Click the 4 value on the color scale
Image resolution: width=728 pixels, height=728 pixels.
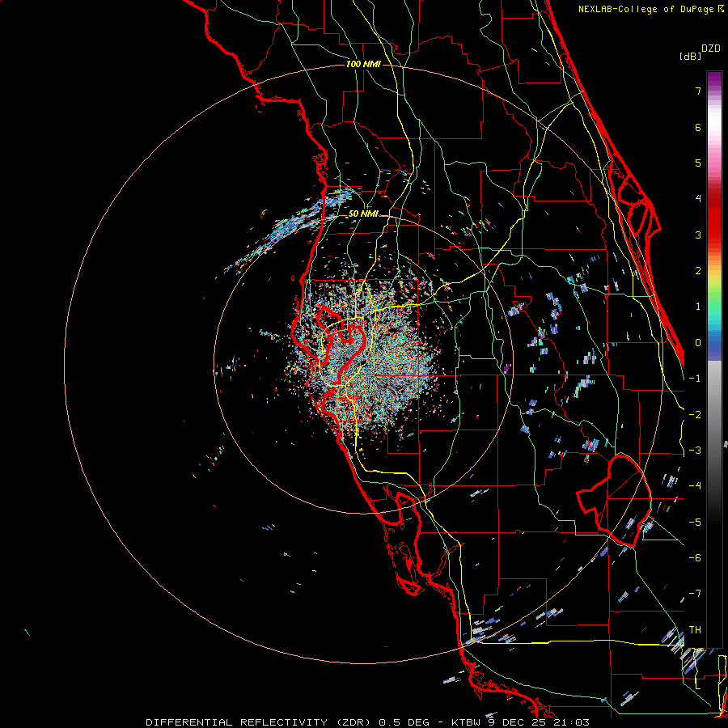[x=698, y=199]
